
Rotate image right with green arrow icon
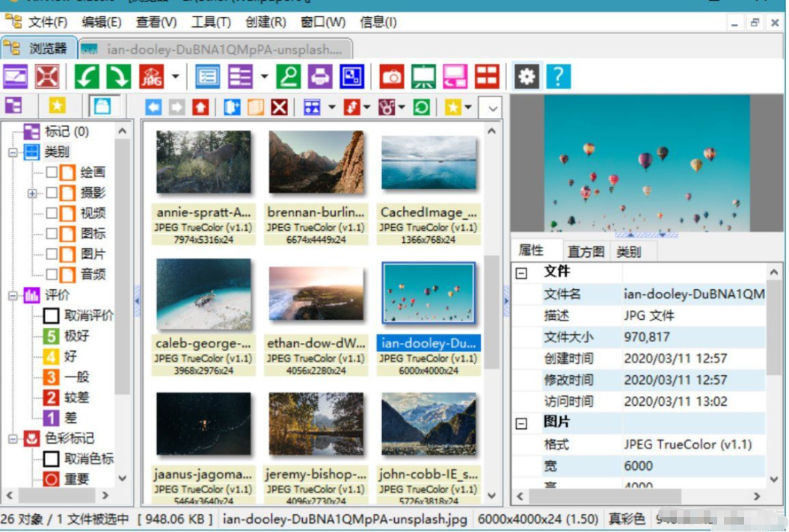(x=118, y=76)
